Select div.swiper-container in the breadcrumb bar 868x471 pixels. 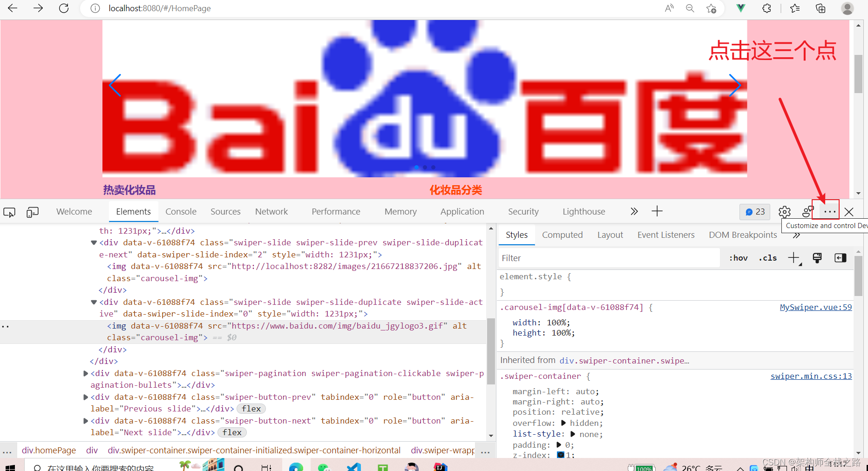(254, 451)
